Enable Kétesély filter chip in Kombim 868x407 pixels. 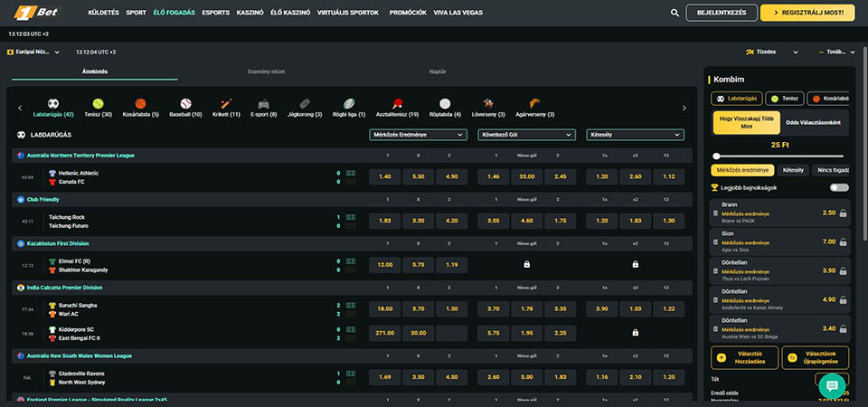(793, 170)
